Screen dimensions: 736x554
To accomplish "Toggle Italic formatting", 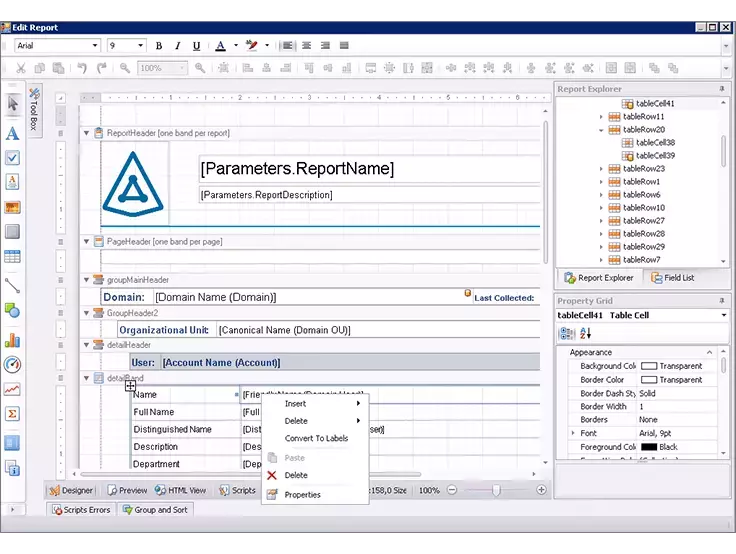I will coord(177,46).
